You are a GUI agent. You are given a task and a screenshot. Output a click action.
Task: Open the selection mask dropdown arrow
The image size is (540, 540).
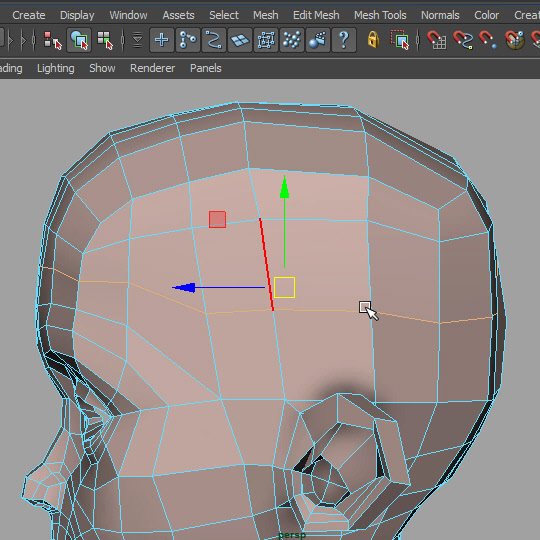137,40
